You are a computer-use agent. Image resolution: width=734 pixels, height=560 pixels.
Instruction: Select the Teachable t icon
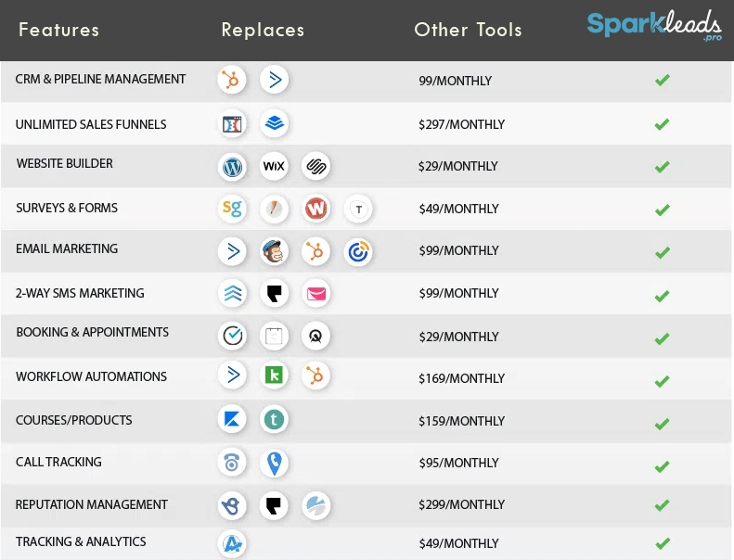pos(274,419)
